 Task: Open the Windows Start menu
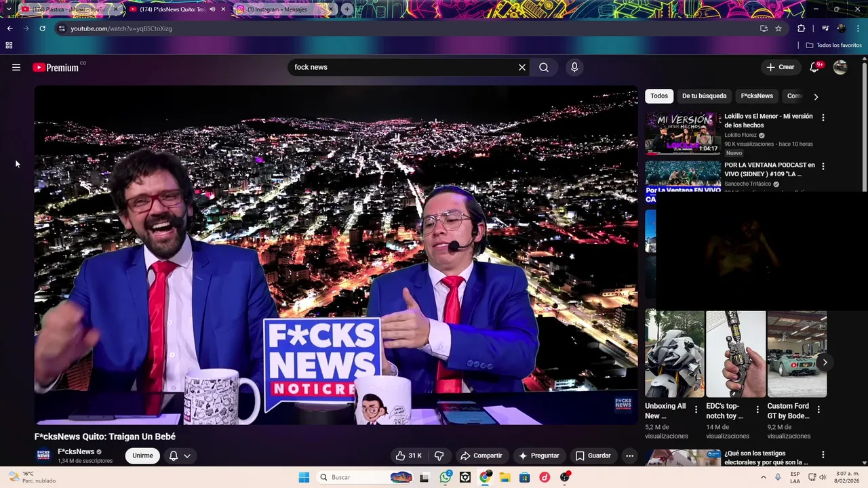click(x=304, y=477)
